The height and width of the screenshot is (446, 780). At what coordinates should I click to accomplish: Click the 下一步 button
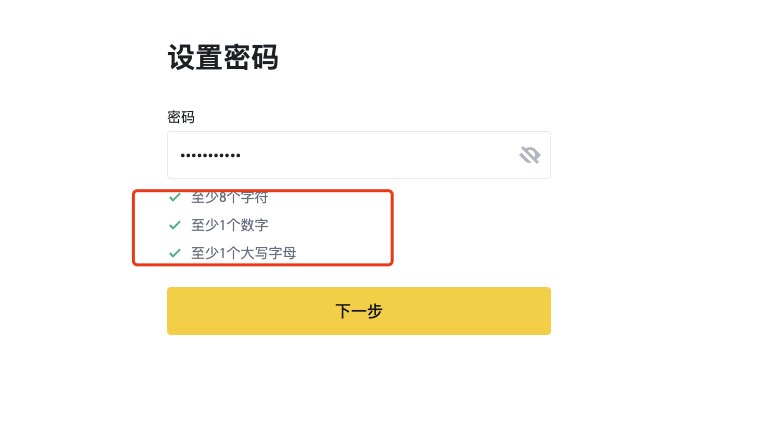[x=358, y=311]
